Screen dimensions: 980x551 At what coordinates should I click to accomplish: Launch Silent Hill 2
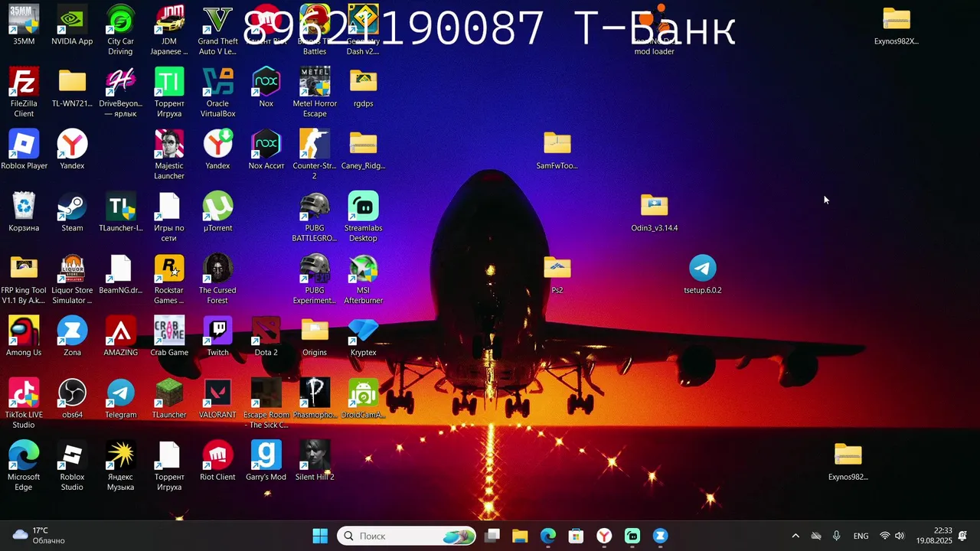click(315, 461)
